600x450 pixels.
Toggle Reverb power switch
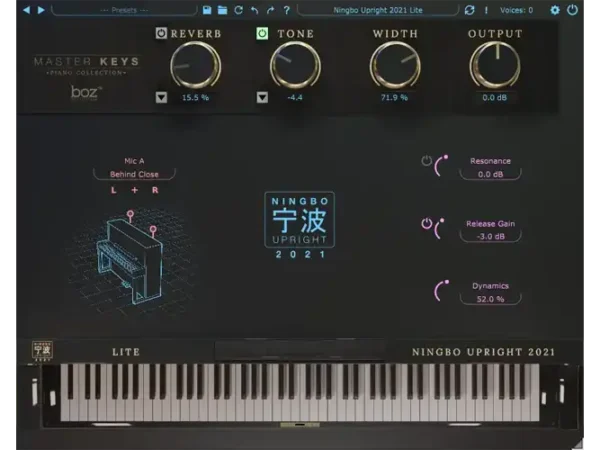pyautogui.click(x=161, y=33)
